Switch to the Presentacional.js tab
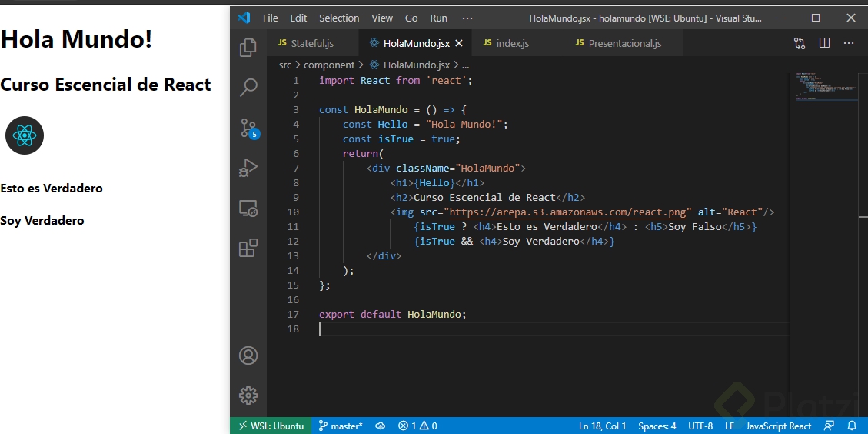Screen dimensions: 868x434 point(624,43)
